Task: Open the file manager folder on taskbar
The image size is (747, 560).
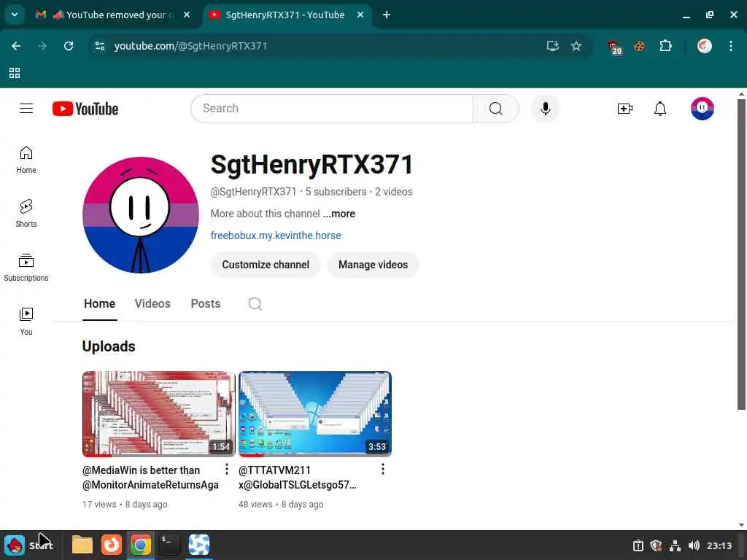Action: pos(82,545)
